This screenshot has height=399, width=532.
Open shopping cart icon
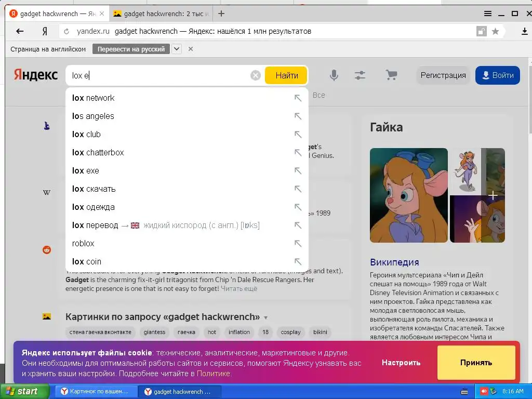pos(391,75)
